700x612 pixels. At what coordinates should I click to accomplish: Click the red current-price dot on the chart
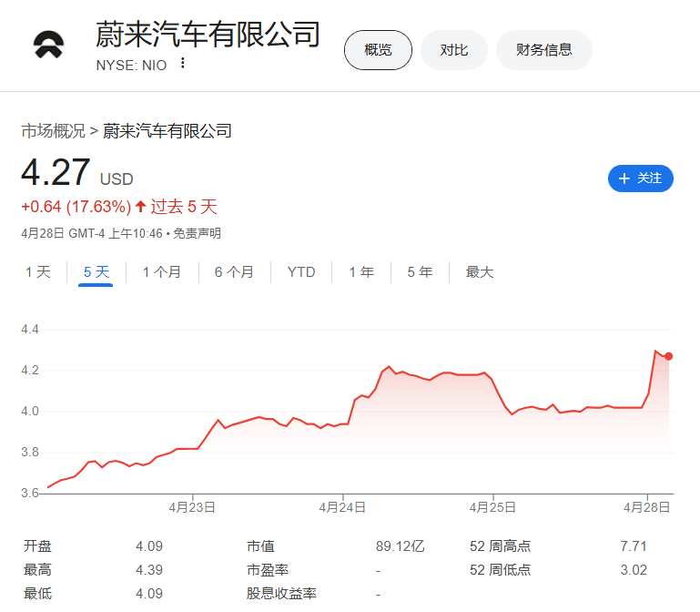pyautogui.click(x=668, y=356)
